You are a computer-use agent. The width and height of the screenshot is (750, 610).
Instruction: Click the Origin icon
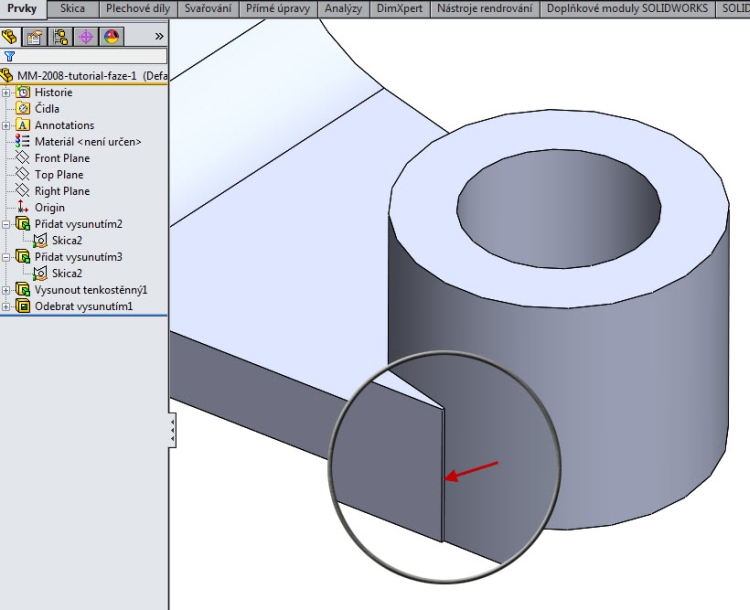tap(22, 207)
